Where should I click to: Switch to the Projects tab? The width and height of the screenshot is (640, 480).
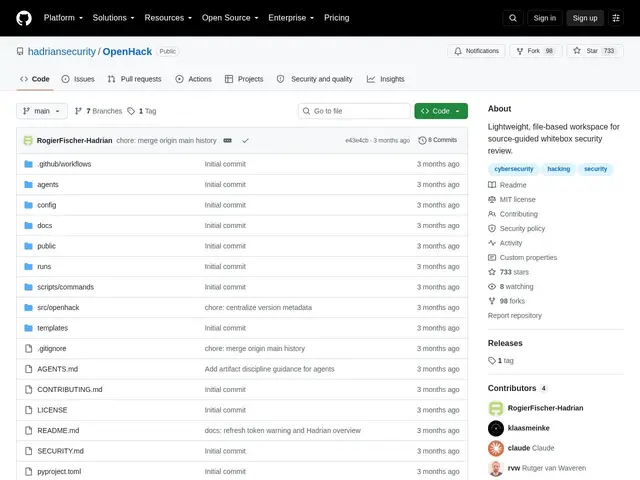tap(244, 79)
